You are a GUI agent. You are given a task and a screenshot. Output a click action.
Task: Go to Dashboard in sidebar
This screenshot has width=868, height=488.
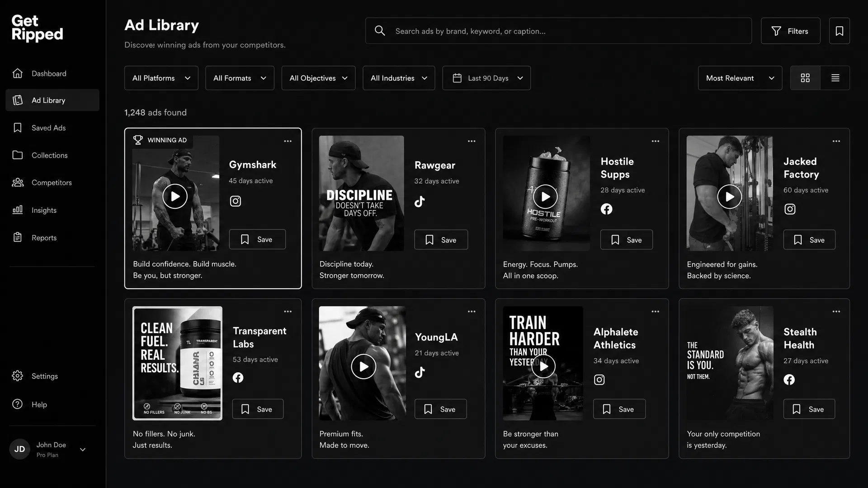[x=52, y=73]
